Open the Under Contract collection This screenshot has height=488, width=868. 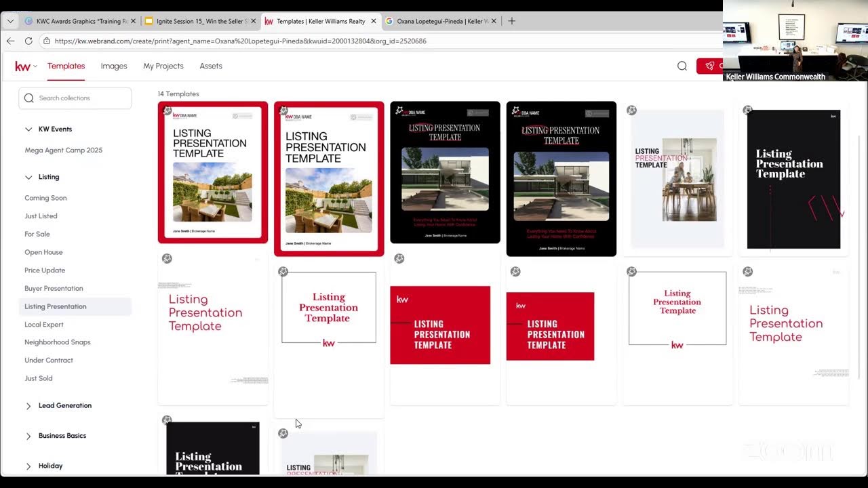click(x=49, y=361)
